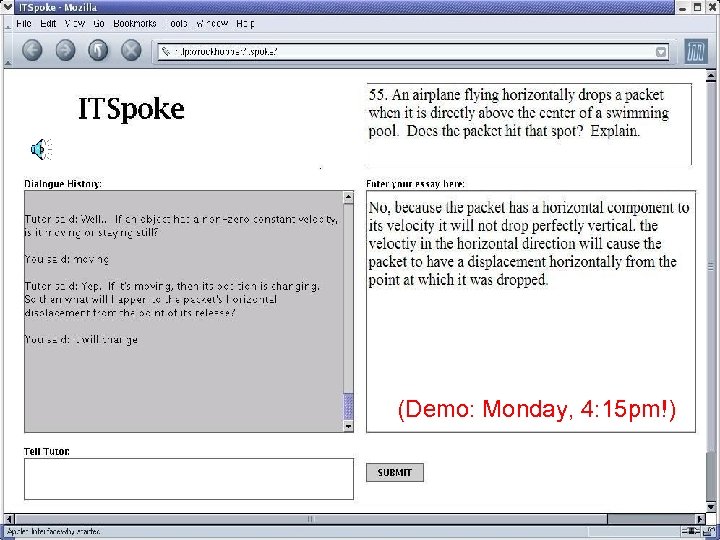Click the red Demo Monday 4:15pm text
The height and width of the screenshot is (540, 720).
[536, 409]
